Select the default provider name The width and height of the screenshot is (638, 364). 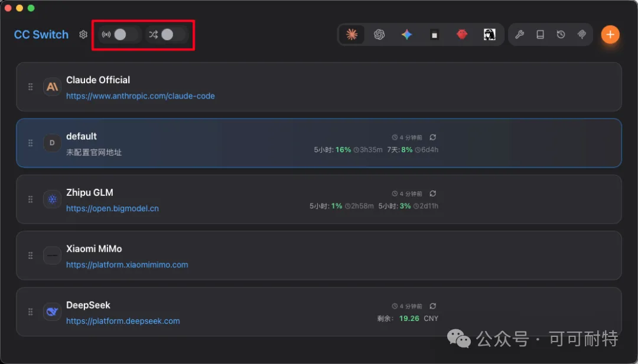[x=82, y=136]
